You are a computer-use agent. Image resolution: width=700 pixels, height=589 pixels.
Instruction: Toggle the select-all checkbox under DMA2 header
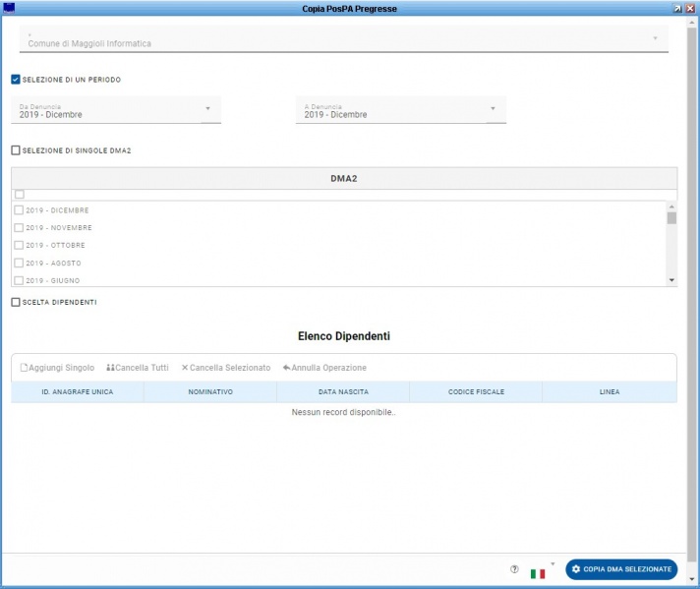[20, 195]
